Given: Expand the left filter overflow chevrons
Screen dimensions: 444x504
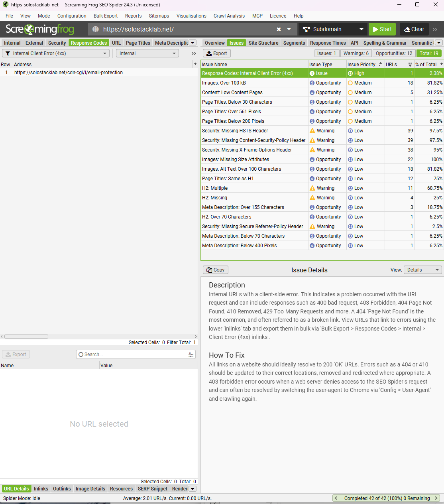Looking at the screenshot, I should point(194,53).
